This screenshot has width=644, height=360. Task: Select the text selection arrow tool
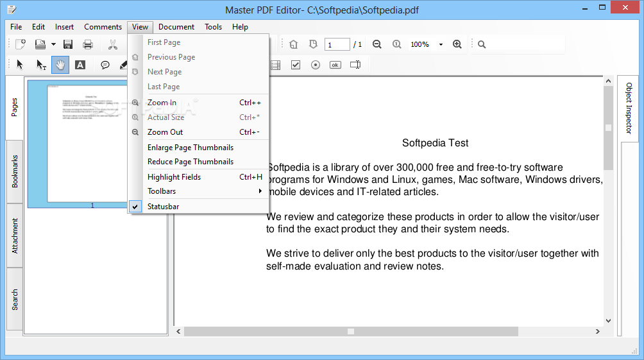coord(41,65)
